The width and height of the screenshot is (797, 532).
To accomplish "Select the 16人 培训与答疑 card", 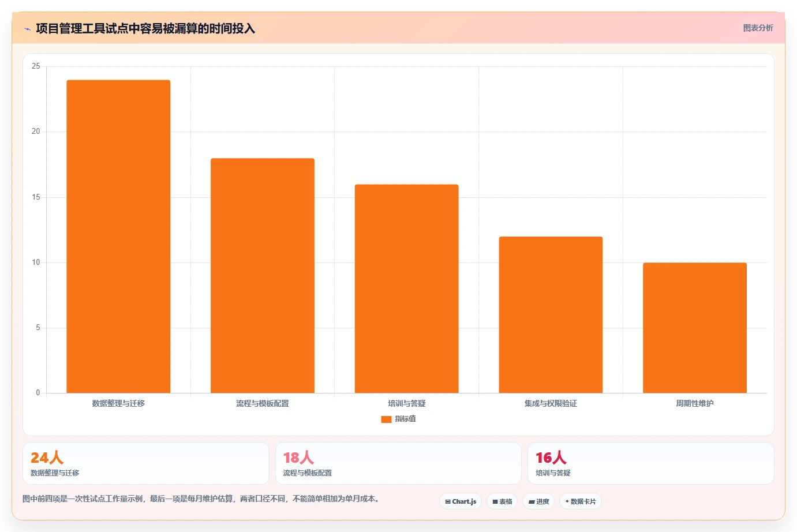I will click(x=651, y=463).
